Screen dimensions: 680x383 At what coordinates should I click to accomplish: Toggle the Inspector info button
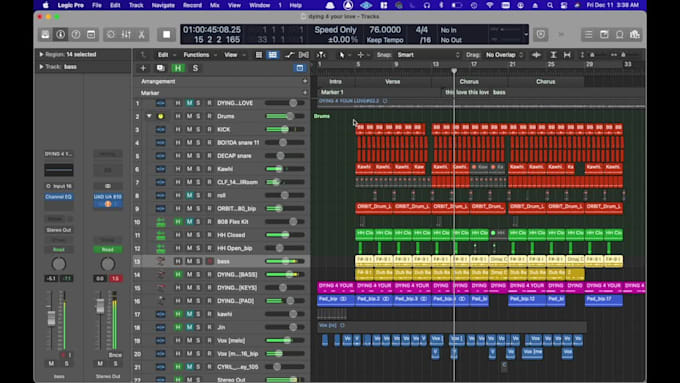[x=60, y=35]
